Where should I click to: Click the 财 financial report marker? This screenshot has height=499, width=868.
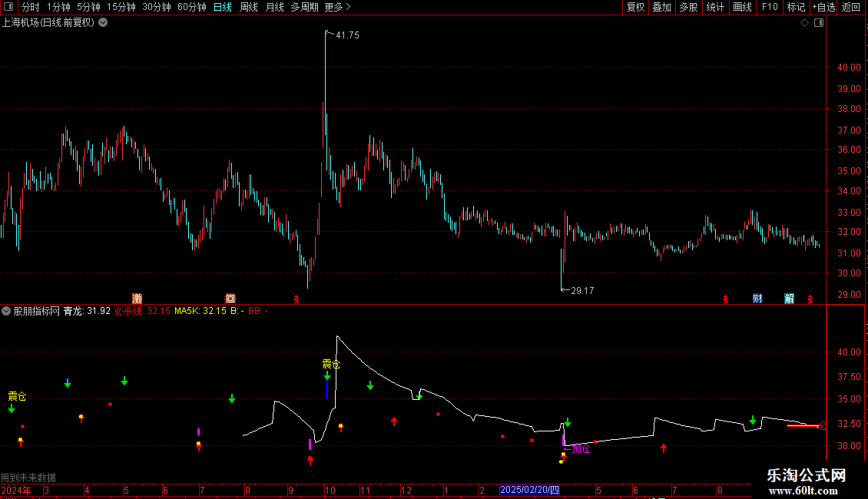point(758,299)
